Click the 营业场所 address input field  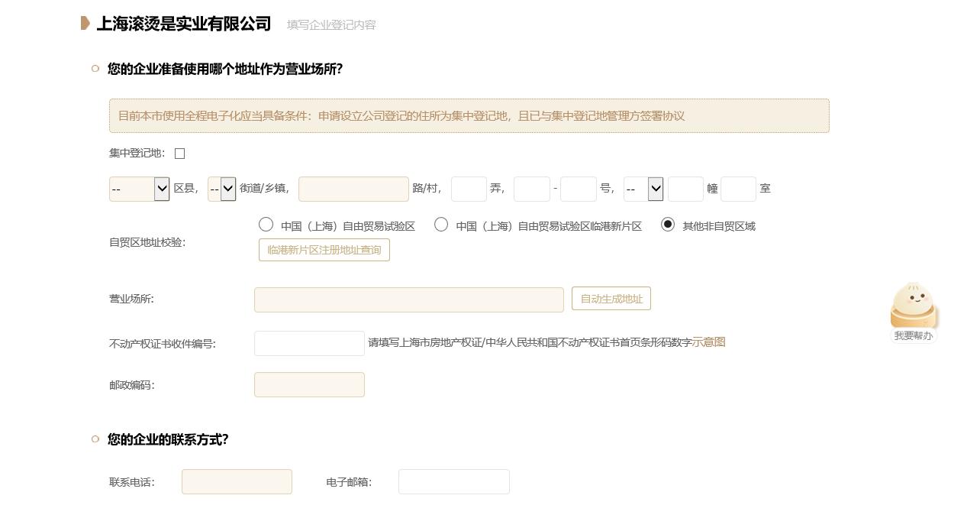point(409,299)
